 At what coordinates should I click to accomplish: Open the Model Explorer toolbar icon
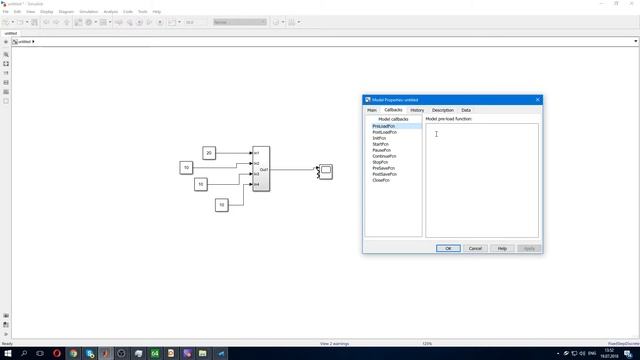pyautogui.click(x=103, y=22)
